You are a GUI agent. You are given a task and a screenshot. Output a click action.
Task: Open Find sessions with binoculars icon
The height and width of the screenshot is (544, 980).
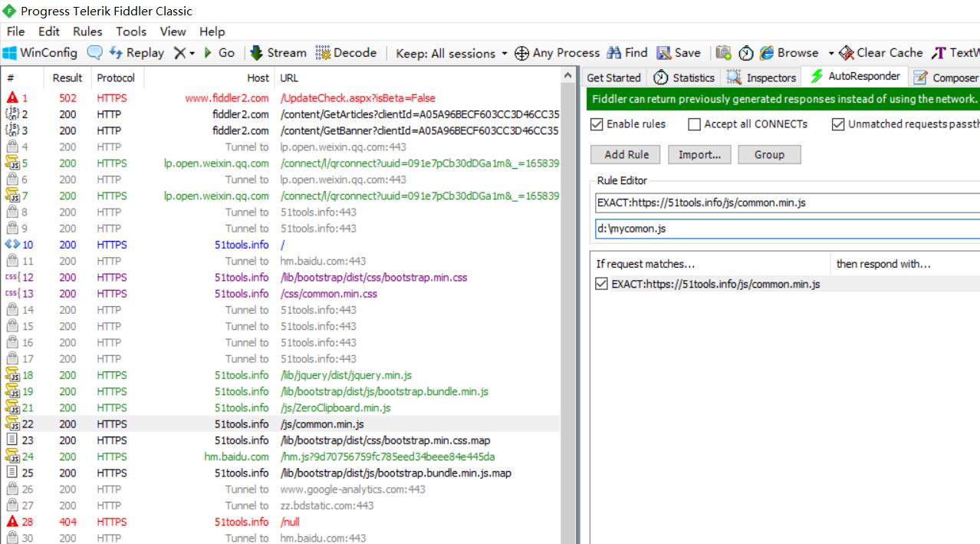click(x=614, y=53)
